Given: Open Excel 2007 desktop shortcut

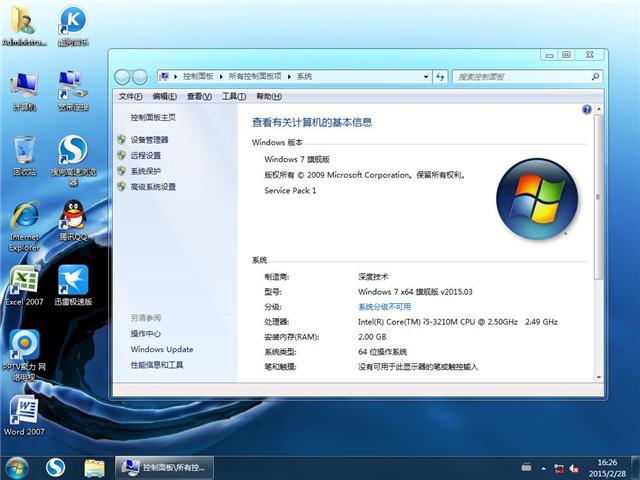Looking at the screenshot, I should coord(24,285).
